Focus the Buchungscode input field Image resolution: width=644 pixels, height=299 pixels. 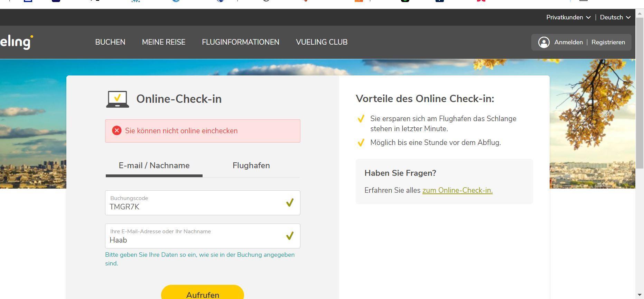(x=203, y=203)
